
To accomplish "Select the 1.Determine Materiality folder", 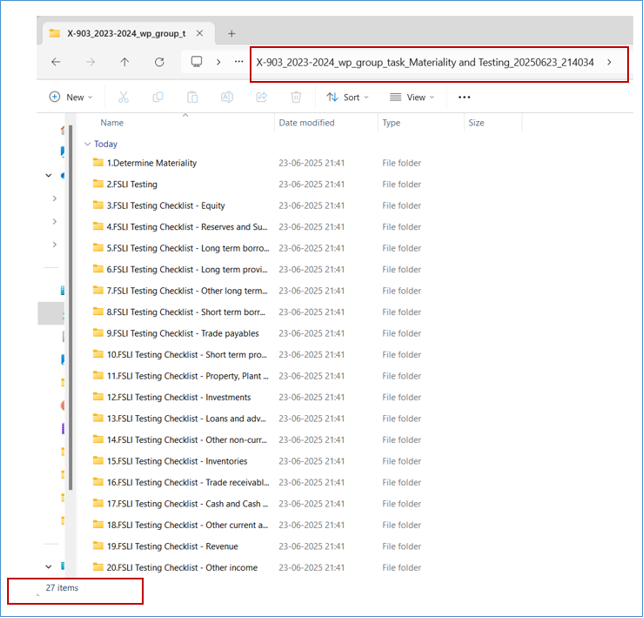I will [x=151, y=163].
